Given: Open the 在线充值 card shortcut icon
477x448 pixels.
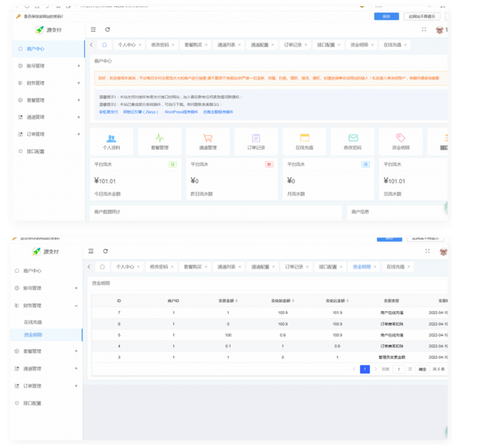Looking at the screenshot, I should (x=305, y=138).
